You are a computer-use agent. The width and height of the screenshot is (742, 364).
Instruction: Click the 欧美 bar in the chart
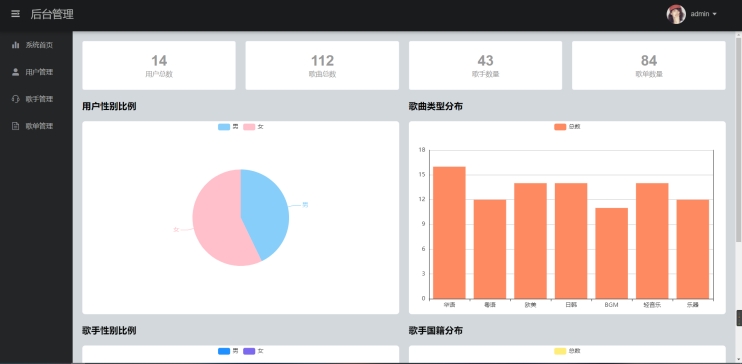[530, 241]
